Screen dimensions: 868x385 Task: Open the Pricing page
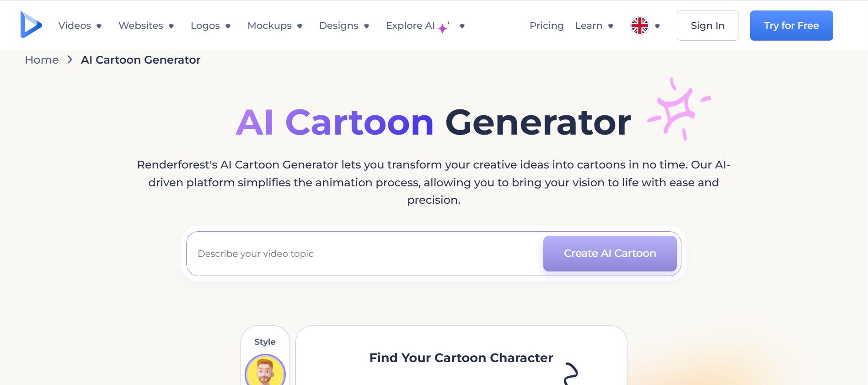[547, 26]
